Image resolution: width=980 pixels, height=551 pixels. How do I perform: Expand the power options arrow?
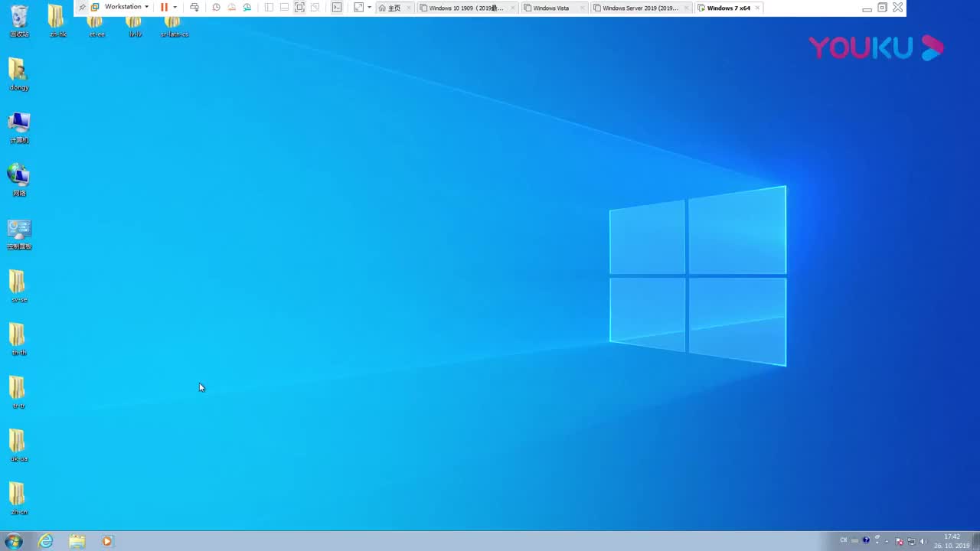pos(175,7)
